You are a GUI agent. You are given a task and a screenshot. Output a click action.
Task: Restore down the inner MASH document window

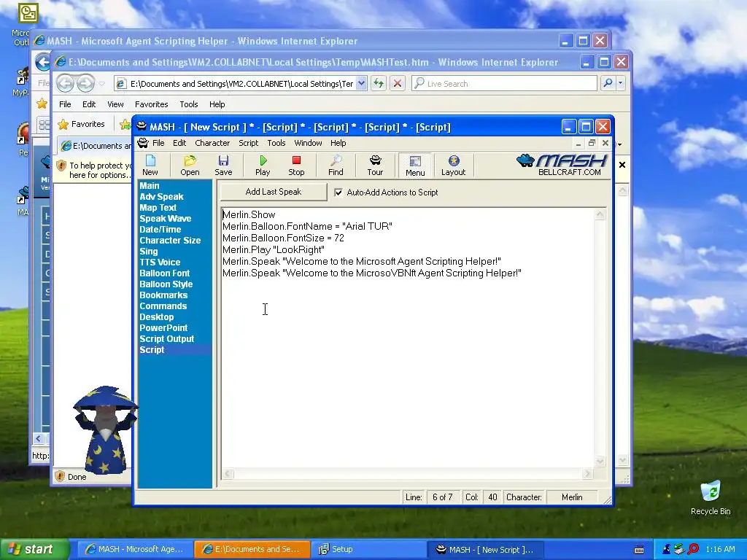592,143
